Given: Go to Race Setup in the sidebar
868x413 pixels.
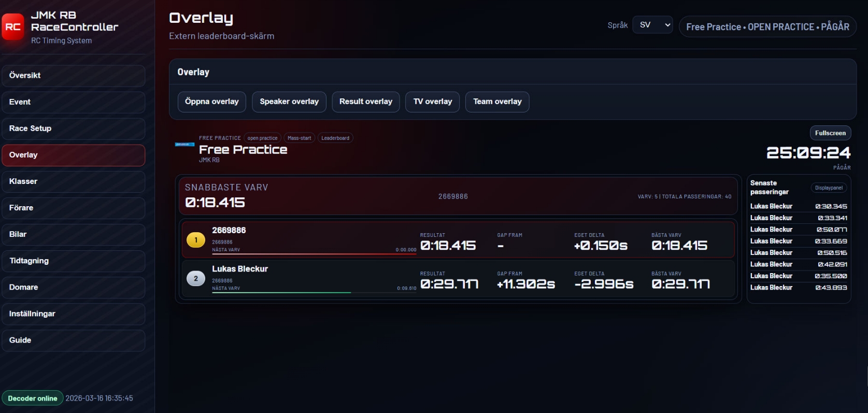Looking at the screenshot, I should (x=73, y=129).
